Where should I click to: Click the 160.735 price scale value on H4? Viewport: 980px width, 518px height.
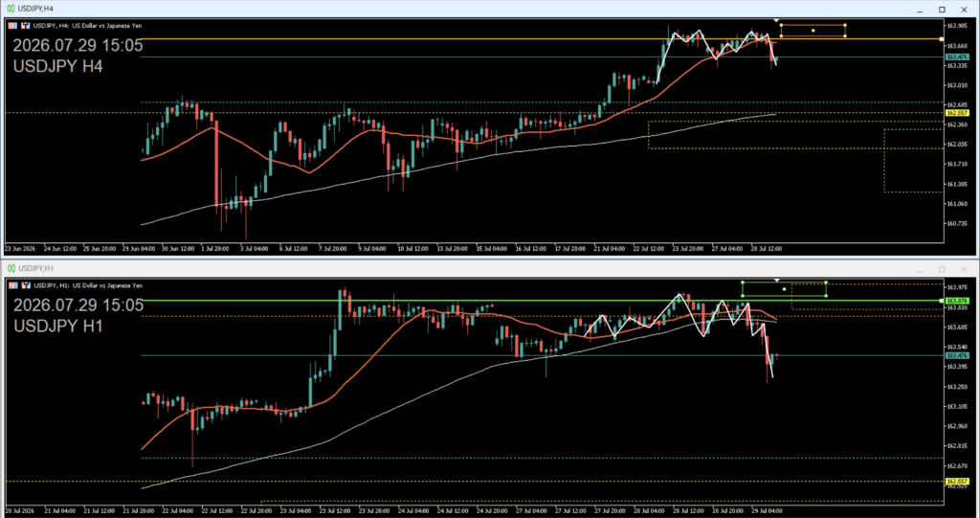(957, 223)
